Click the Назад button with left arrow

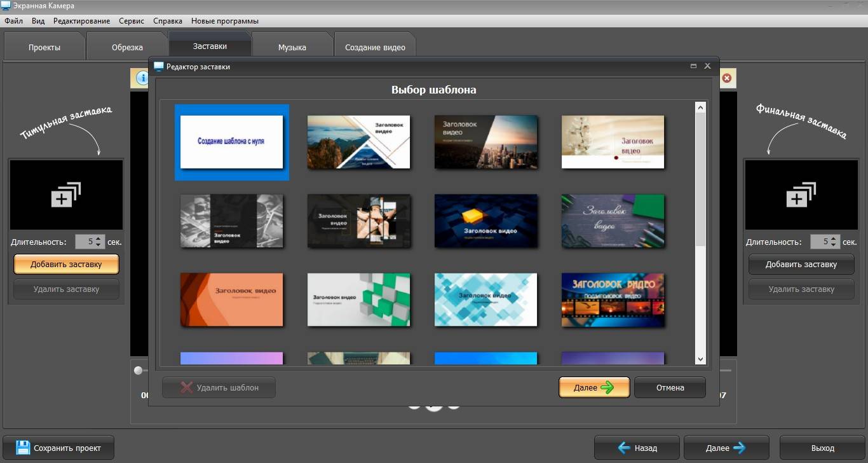637,448
